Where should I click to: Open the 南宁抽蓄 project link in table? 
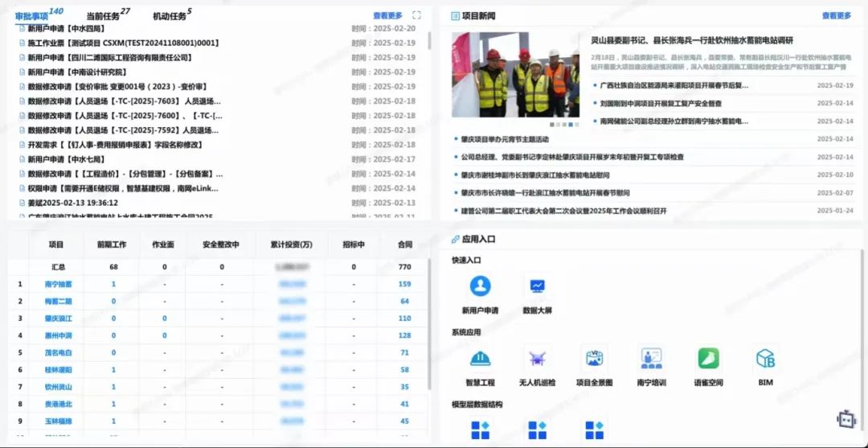point(58,284)
